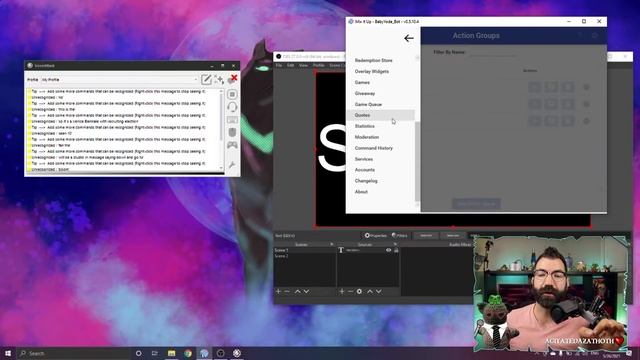Click VoiceAttack edit profile pencil icon
The width and height of the screenshot is (640, 360).
206,79
